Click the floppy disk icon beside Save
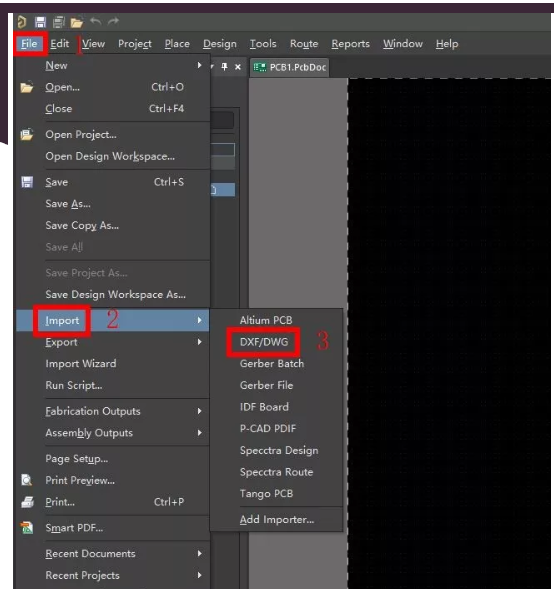Image resolution: width=554 pixels, height=589 pixels. [27, 182]
